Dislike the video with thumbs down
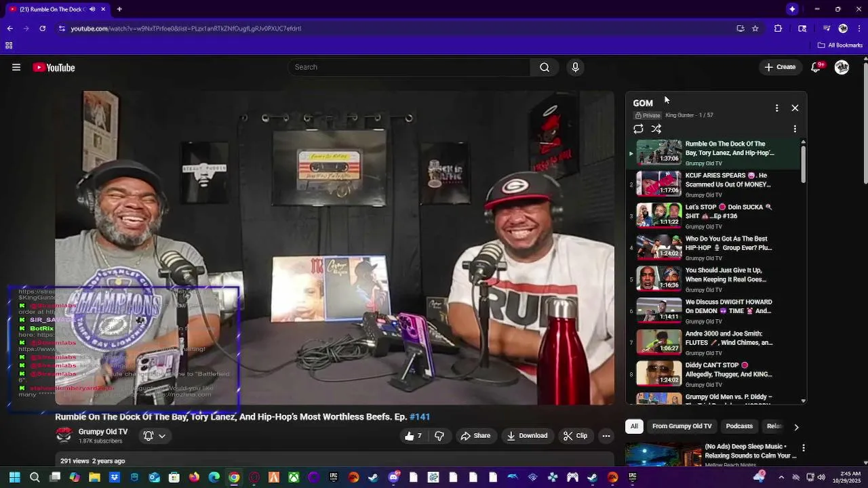 439,436
